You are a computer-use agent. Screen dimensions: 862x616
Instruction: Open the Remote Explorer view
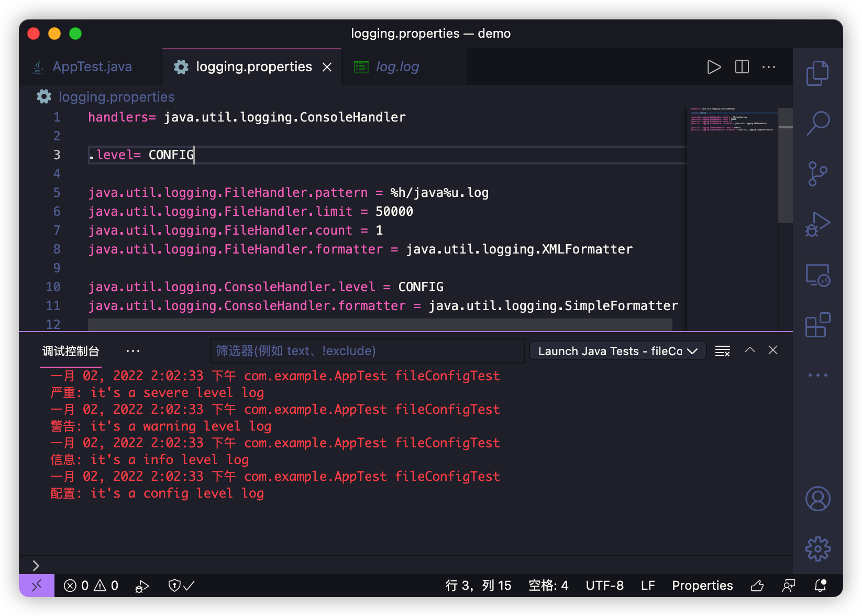(x=817, y=275)
